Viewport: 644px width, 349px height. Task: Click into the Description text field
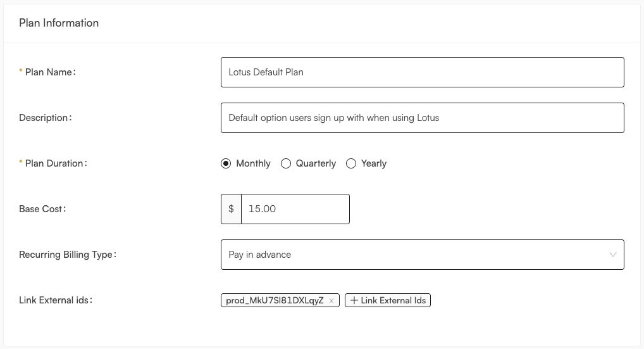[x=422, y=118]
